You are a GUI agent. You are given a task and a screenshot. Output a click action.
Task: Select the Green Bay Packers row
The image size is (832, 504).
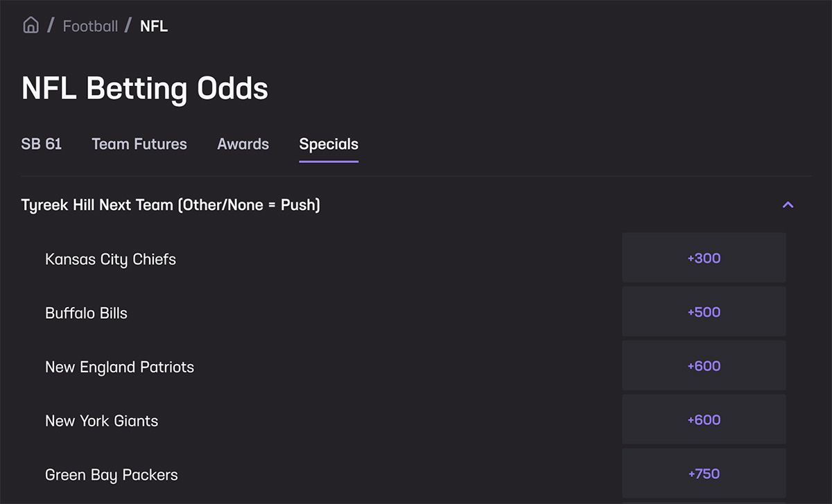(x=111, y=474)
